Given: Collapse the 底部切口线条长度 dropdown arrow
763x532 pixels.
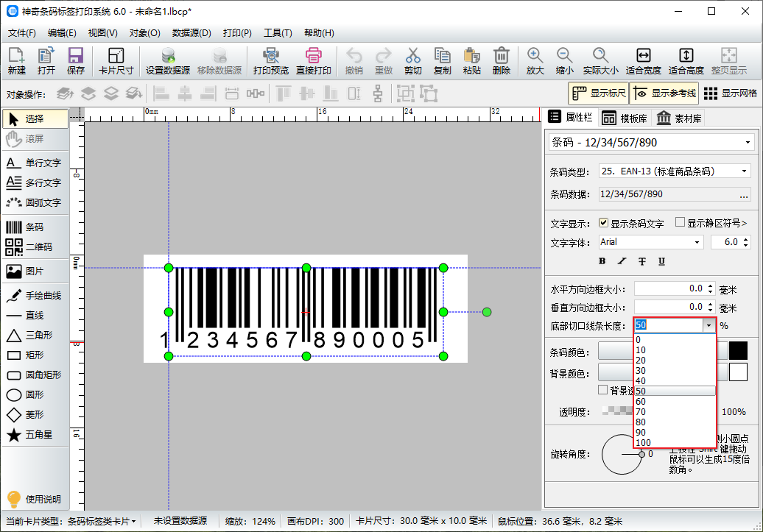Looking at the screenshot, I should click(x=709, y=325).
